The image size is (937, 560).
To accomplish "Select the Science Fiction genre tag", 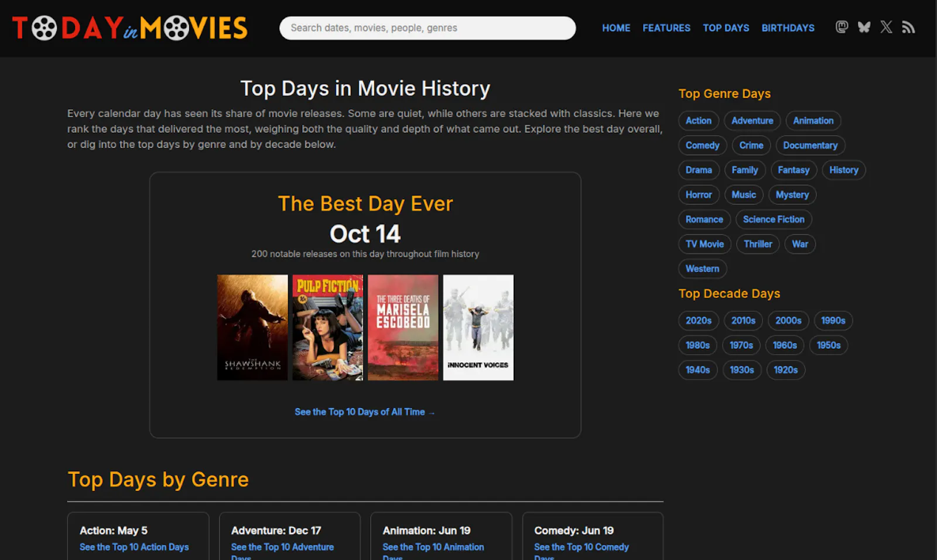I will pyautogui.click(x=774, y=219).
